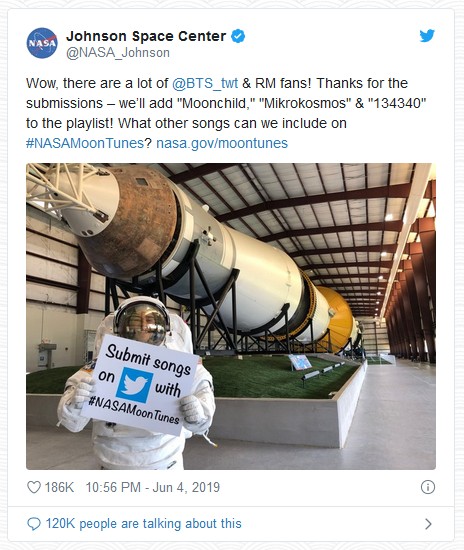The height and width of the screenshot is (550, 464).
Task: Open the tweet info icon
Action: coord(428,487)
